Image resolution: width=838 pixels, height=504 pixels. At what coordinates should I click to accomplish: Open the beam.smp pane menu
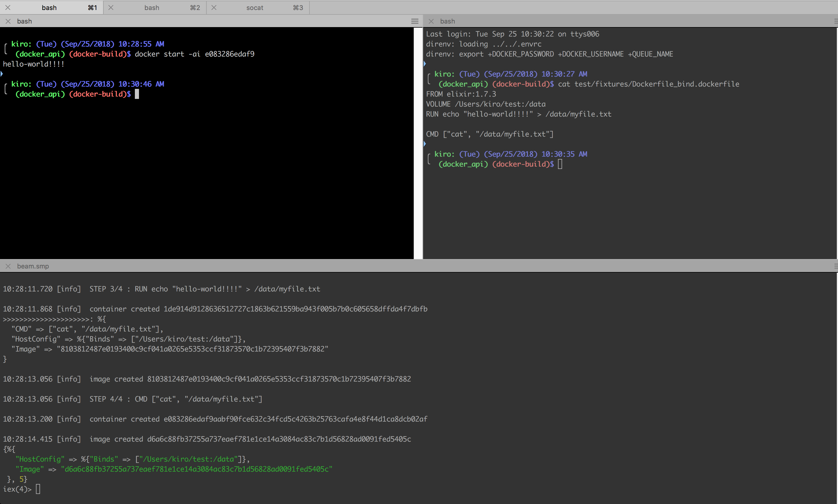[x=835, y=266]
